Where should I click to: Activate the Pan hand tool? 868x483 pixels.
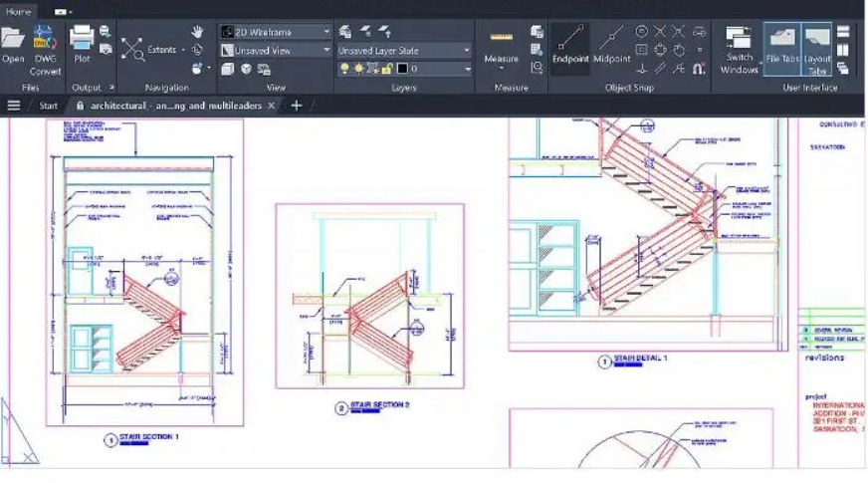197,32
